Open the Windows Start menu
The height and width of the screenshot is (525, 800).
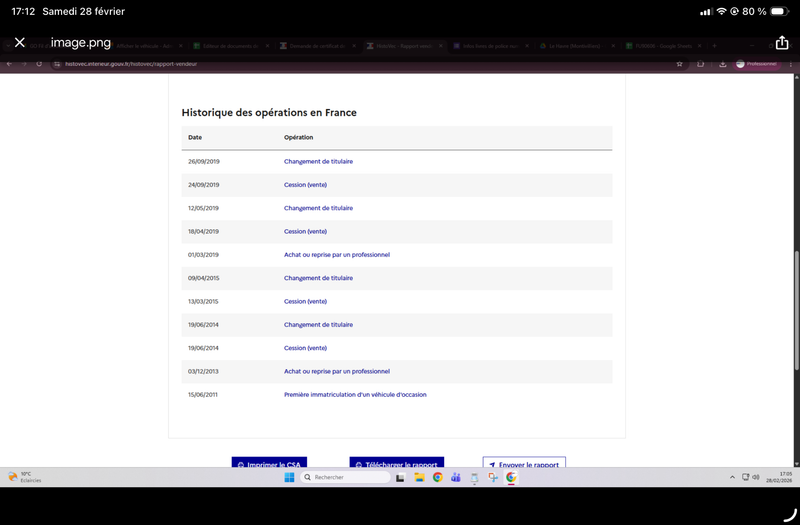pyautogui.click(x=287, y=477)
